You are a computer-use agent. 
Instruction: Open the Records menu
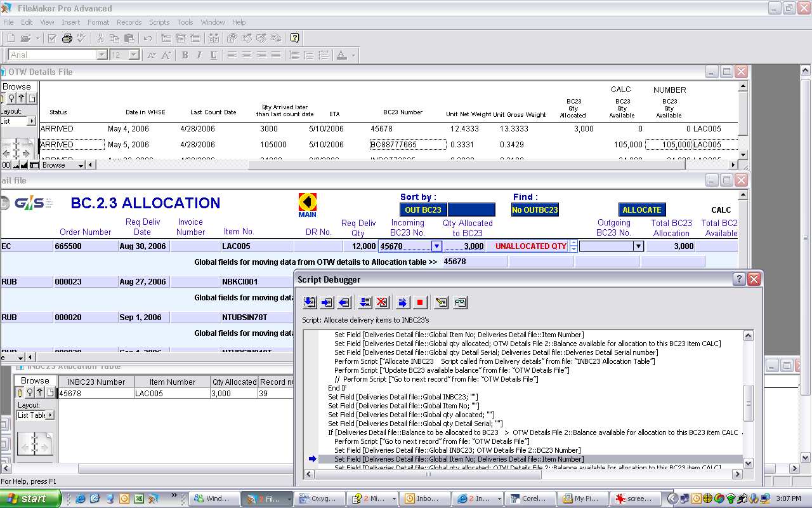[x=129, y=22]
